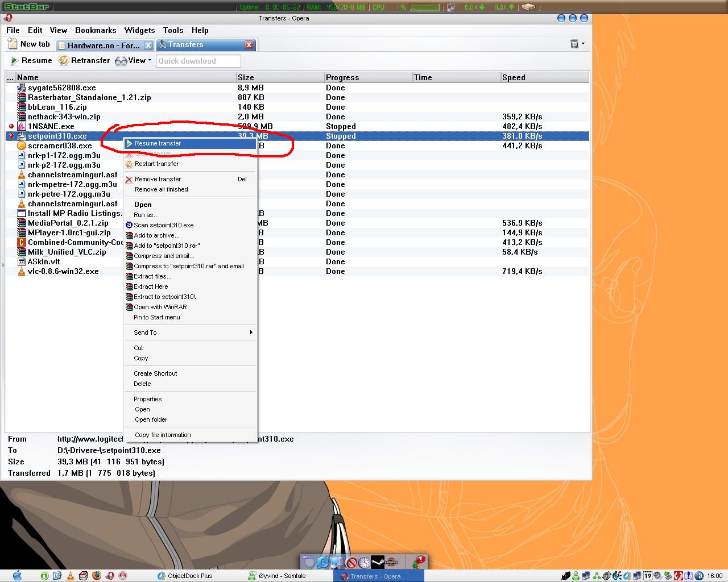Screen dimensions: 728x582
Task: Open the Help menu
Action: point(200,30)
